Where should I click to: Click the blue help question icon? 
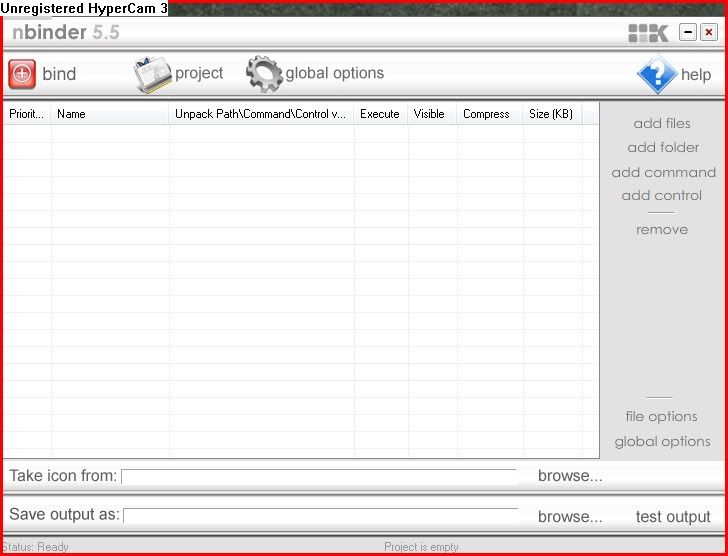657,74
